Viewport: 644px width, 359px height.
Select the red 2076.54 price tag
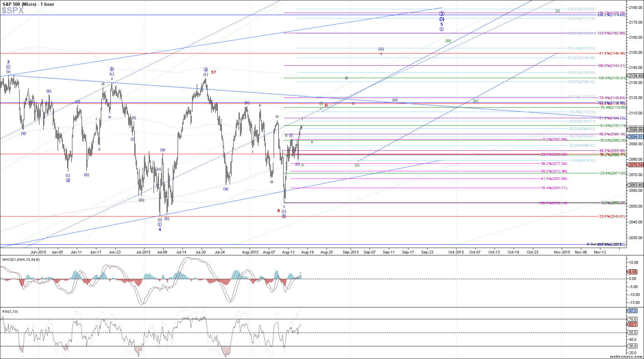click(635, 165)
